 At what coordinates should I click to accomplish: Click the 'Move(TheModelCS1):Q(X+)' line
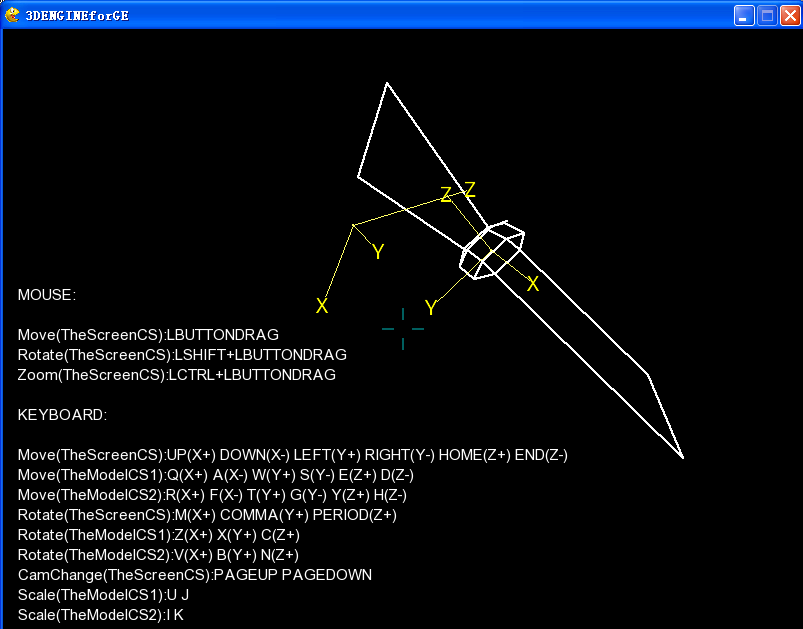tap(216, 475)
